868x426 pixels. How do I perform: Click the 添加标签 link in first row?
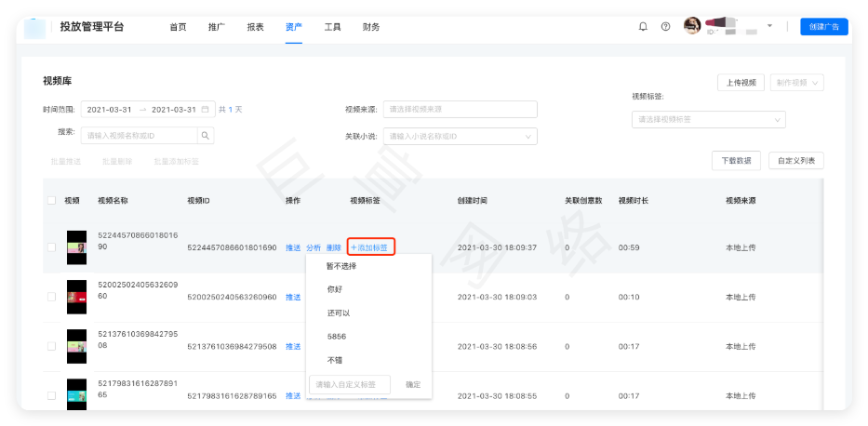tap(371, 247)
